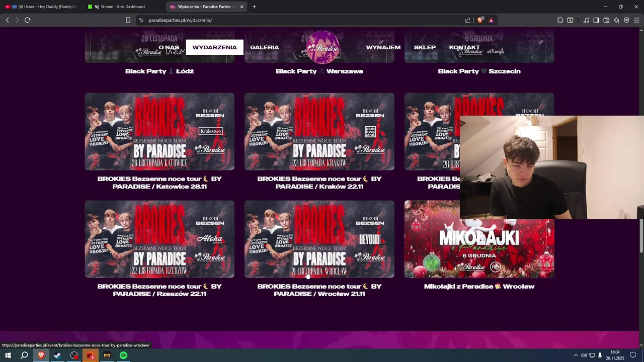This screenshot has width=644, height=362.
Task: Open BROKIES Katowice 28.11 event title
Action: (x=159, y=183)
